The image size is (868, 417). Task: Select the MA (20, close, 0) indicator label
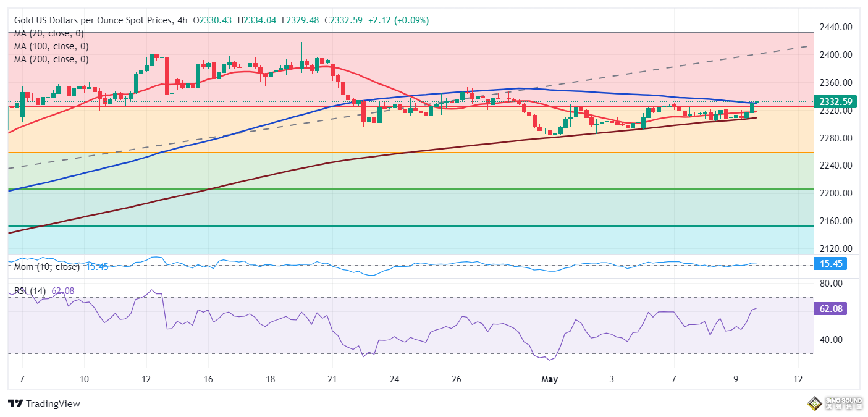coord(49,33)
